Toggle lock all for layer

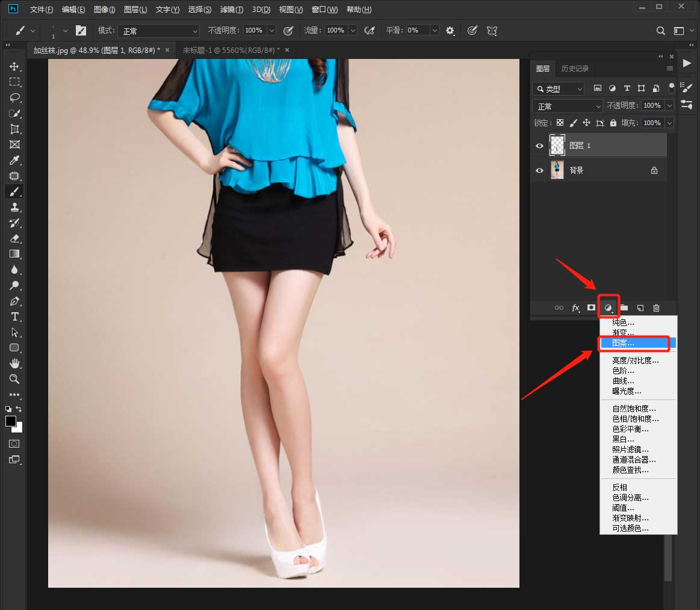click(613, 123)
